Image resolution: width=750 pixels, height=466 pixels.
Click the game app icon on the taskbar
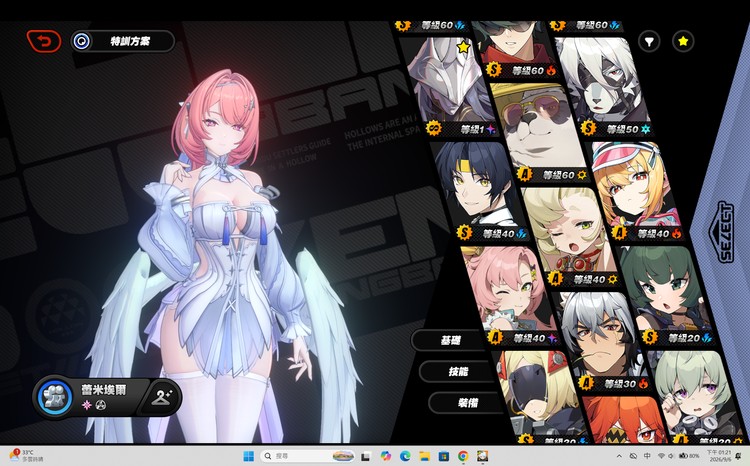482,456
